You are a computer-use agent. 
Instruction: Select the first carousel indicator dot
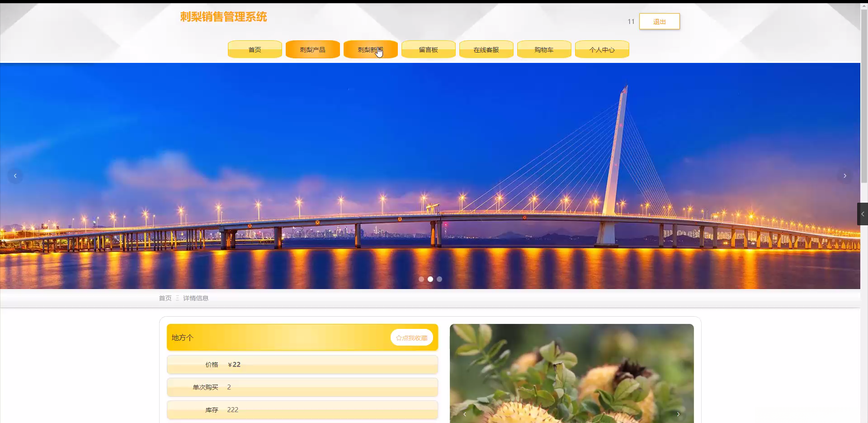421,279
